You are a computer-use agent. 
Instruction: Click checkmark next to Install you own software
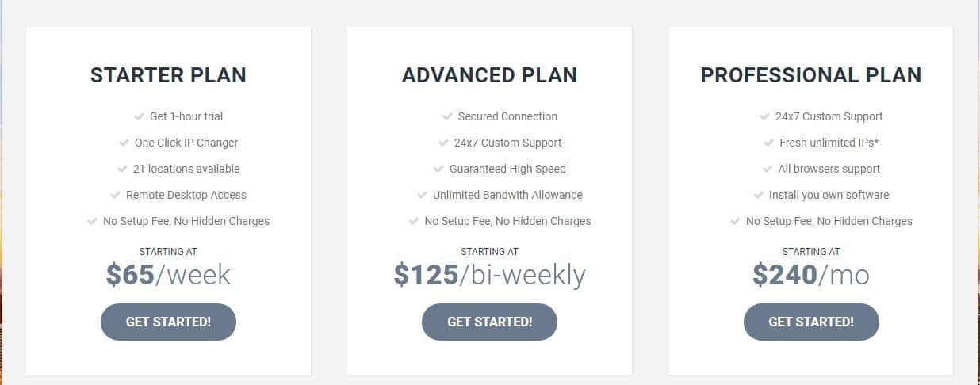[758, 195]
